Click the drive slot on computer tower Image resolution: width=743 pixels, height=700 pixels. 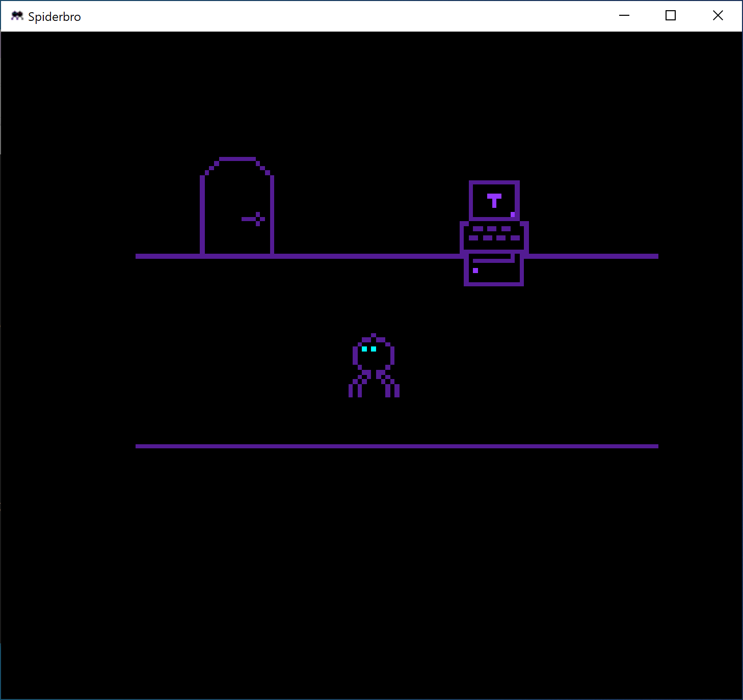tap(493, 261)
